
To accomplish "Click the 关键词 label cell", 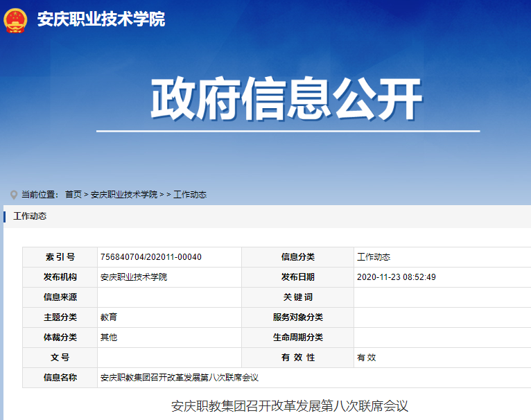I will pyautogui.click(x=297, y=297).
